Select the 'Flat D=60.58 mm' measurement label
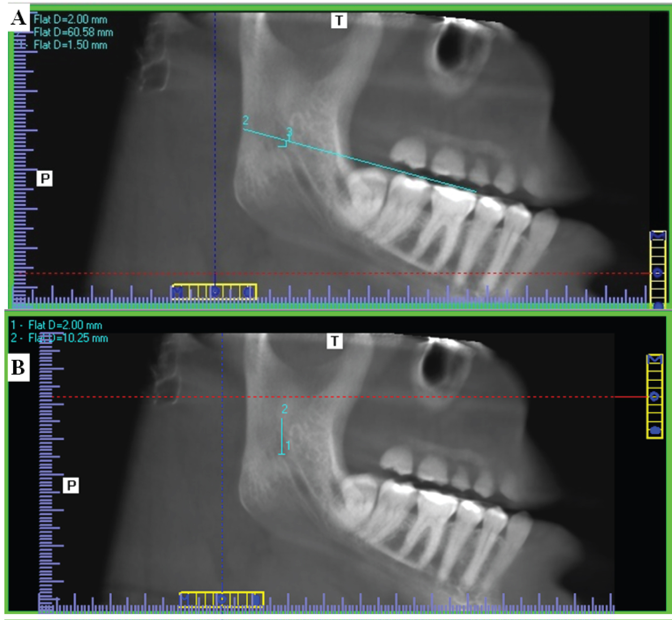 [73, 32]
